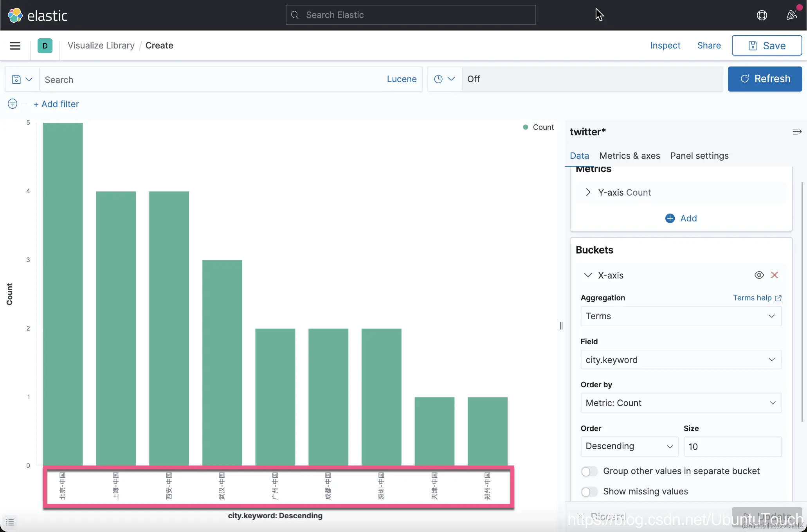Open the hamburger navigation menu
The width and height of the screenshot is (807, 532).
tap(15, 46)
